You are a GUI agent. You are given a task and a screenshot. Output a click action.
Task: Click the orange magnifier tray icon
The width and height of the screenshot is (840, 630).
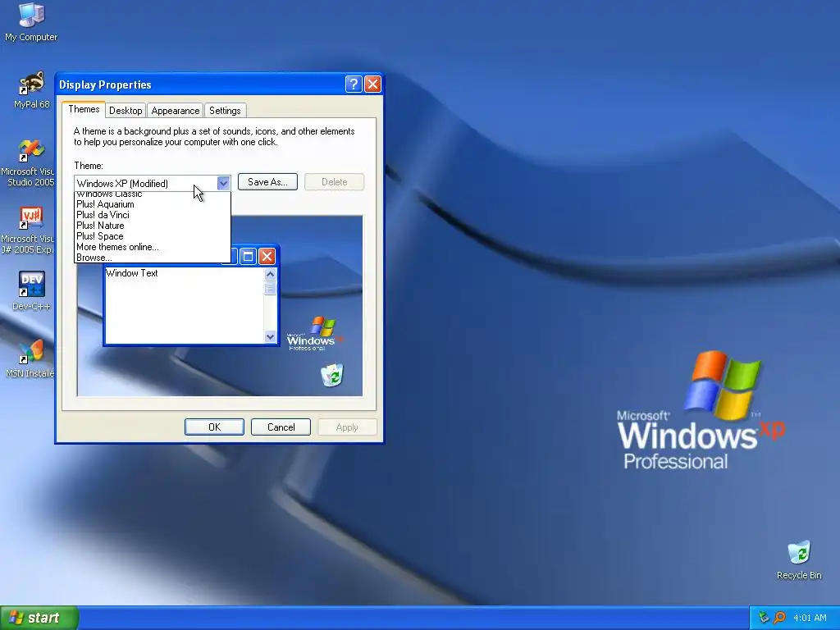779,618
